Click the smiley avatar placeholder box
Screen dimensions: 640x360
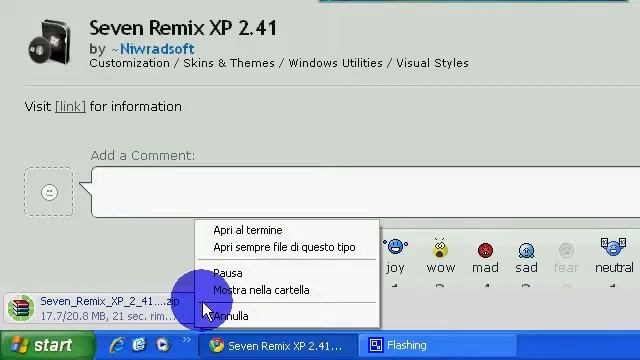[49, 192]
